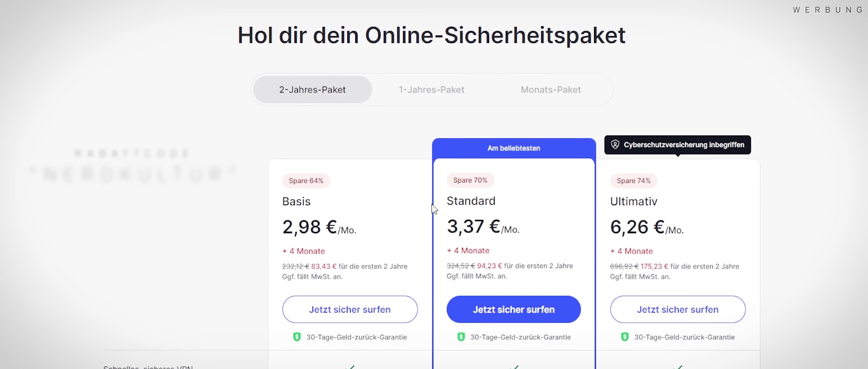This screenshot has width=868, height=369.
Task: Click the Basis plan title
Action: click(296, 201)
